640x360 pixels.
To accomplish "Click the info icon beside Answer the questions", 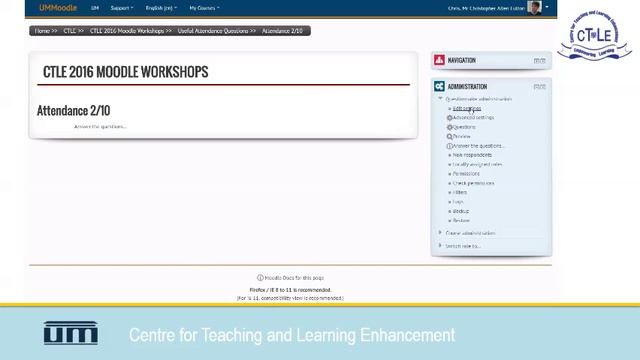I will pos(449,146).
